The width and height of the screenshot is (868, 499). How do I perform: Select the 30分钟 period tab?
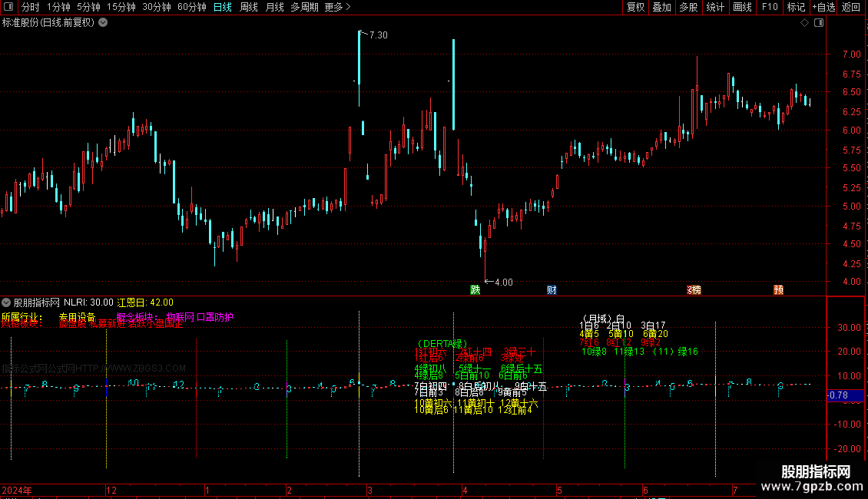point(157,7)
